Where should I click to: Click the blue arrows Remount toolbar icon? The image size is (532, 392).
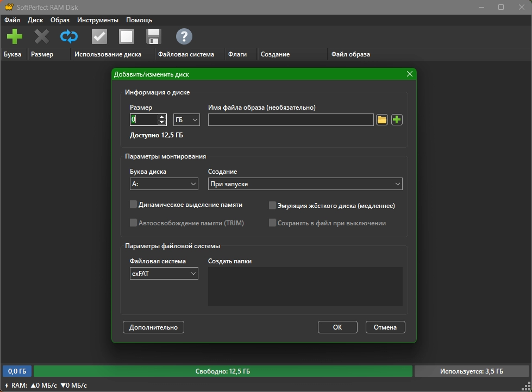pyautogui.click(x=69, y=37)
